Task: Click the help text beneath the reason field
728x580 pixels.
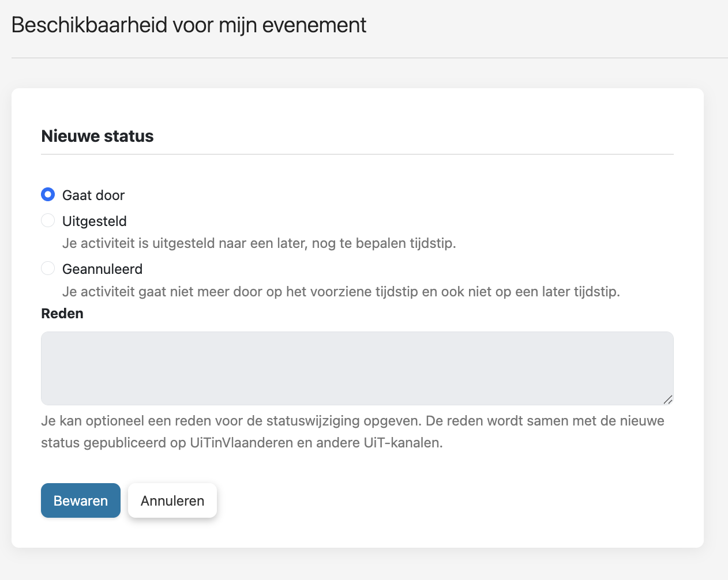Action: [x=352, y=432]
